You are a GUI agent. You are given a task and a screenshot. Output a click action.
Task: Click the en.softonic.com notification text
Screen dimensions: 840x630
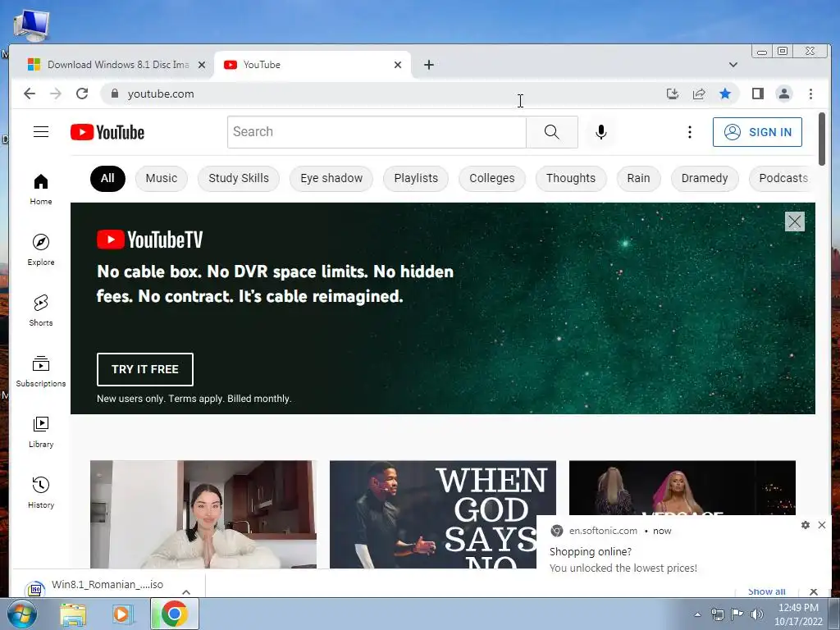(x=603, y=531)
